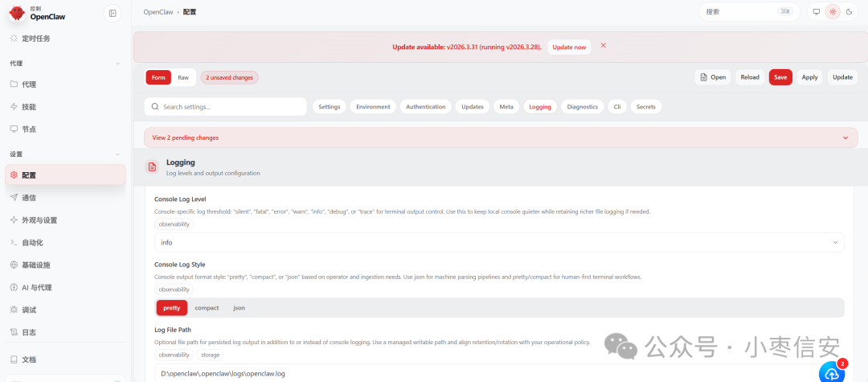
Task: Click the red Save button
Action: (780, 77)
